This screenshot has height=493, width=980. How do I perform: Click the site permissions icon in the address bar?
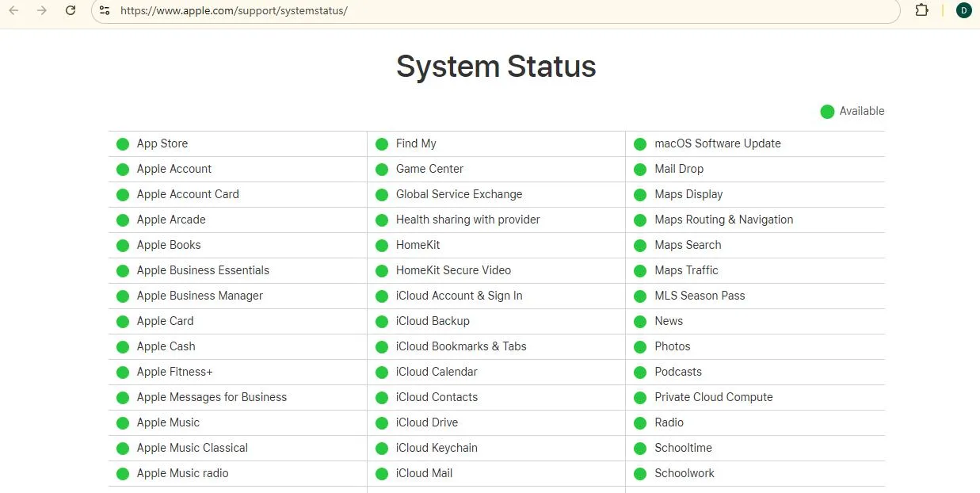pyautogui.click(x=105, y=10)
